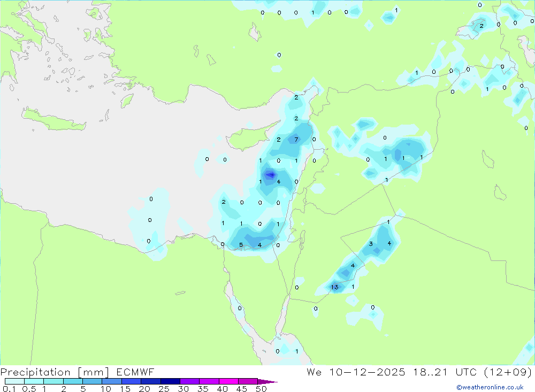
Task: Choose the dark navy 25–30 mm swatch
Action: click(170, 381)
